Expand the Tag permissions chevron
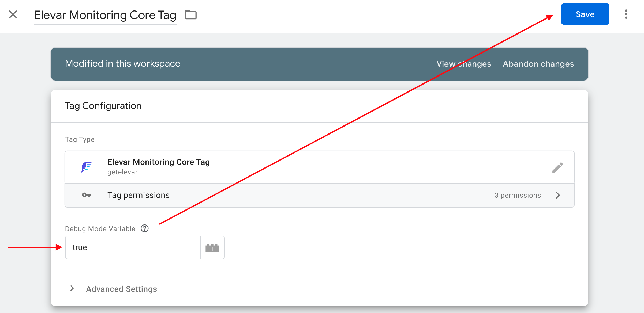 point(558,195)
